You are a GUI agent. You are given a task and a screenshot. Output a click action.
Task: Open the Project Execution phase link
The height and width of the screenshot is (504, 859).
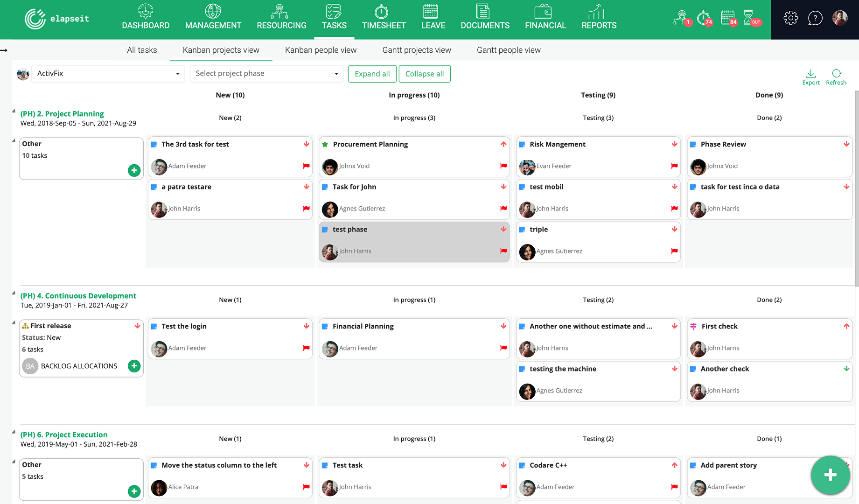click(63, 434)
